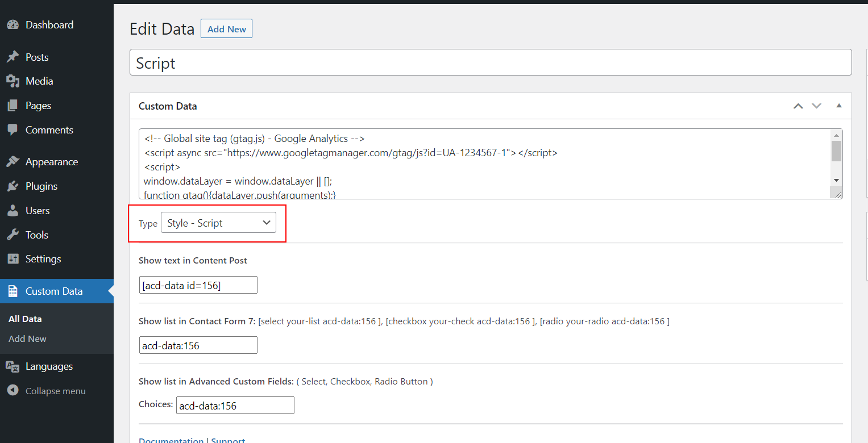Select All Data submenu link
The image size is (868, 443).
click(x=25, y=319)
